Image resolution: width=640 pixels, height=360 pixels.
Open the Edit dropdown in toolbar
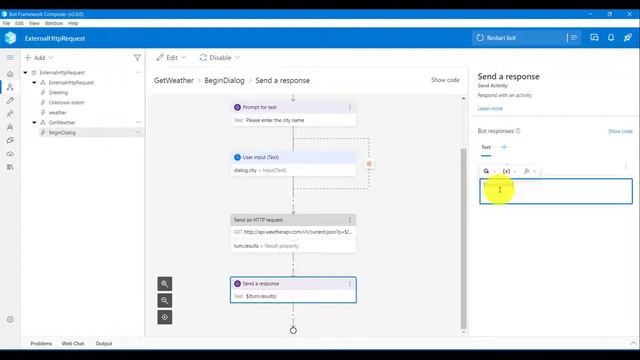(x=171, y=58)
